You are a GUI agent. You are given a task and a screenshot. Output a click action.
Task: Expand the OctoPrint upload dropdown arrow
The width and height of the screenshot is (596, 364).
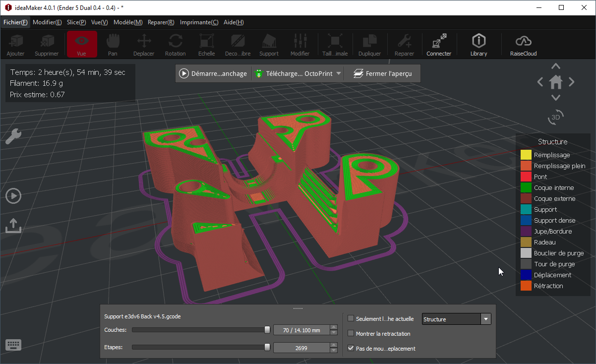(339, 73)
